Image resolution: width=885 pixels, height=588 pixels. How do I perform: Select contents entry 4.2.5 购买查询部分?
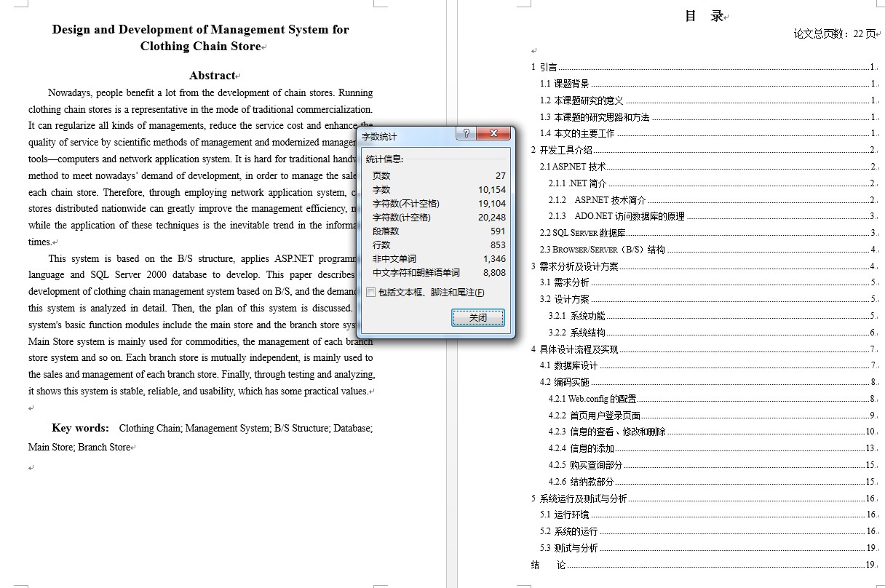[x=712, y=465]
